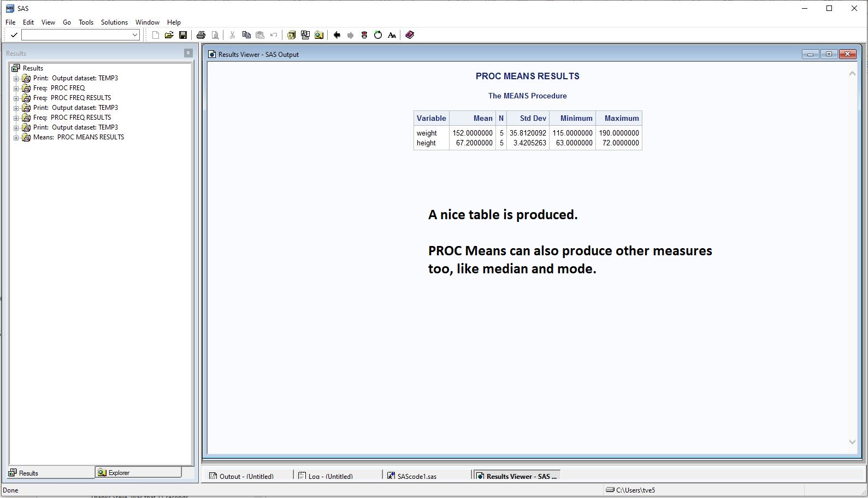Image resolution: width=868 pixels, height=498 pixels.
Task: Click the Save disk icon
Action: (183, 35)
